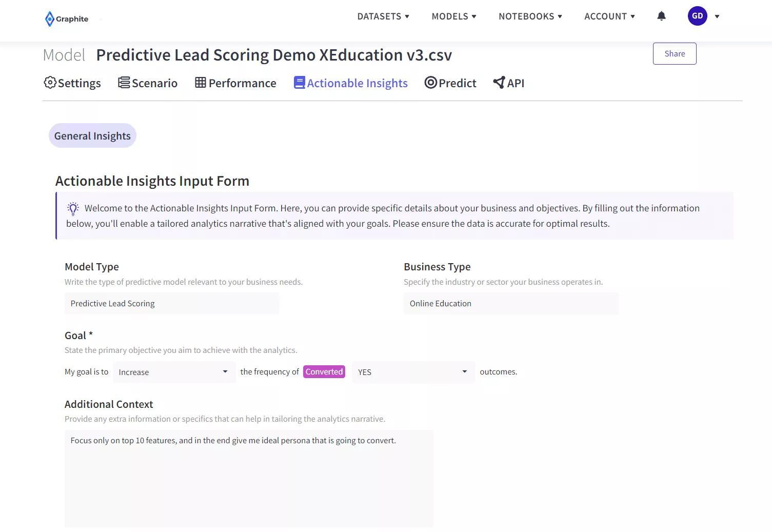Screen dimensions: 772x532
Task: Click the Graphite logo icon
Action: point(50,19)
